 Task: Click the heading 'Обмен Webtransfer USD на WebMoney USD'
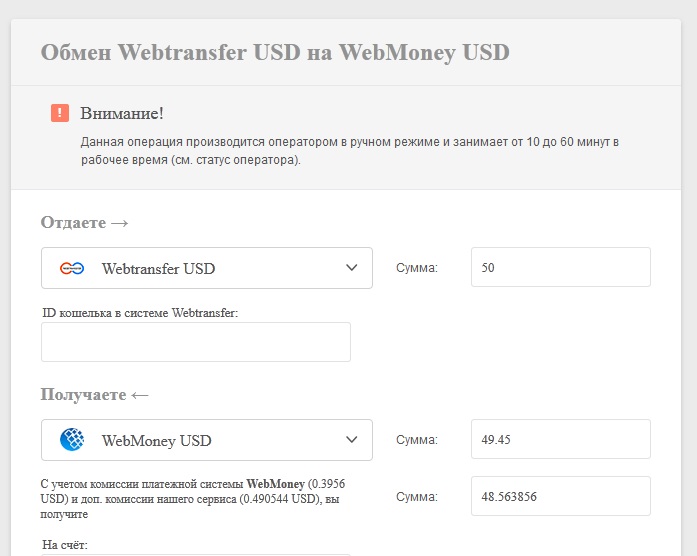pos(275,52)
